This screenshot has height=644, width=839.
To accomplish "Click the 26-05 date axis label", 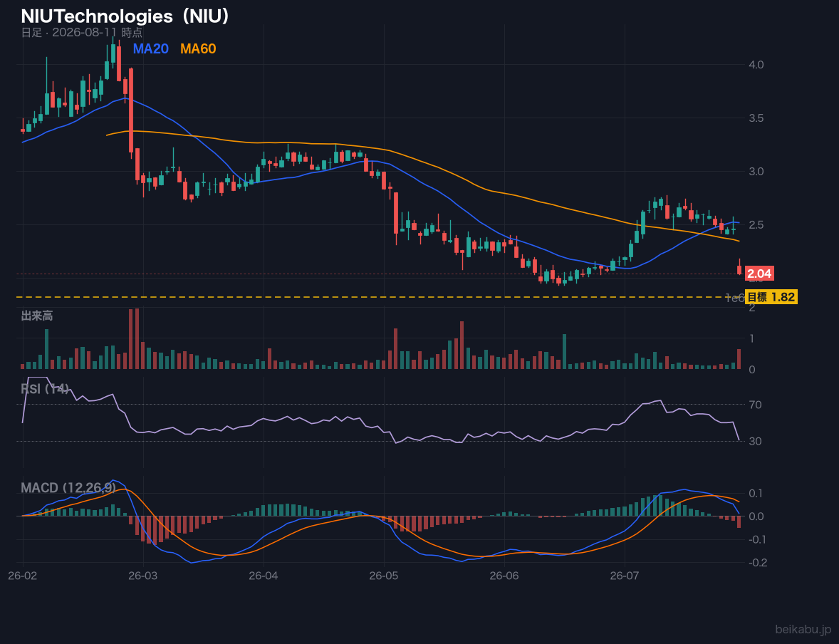I will point(384,576).
